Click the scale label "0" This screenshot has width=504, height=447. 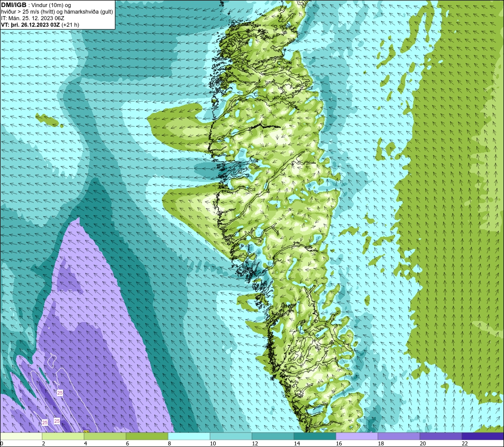tap(2, 443)
